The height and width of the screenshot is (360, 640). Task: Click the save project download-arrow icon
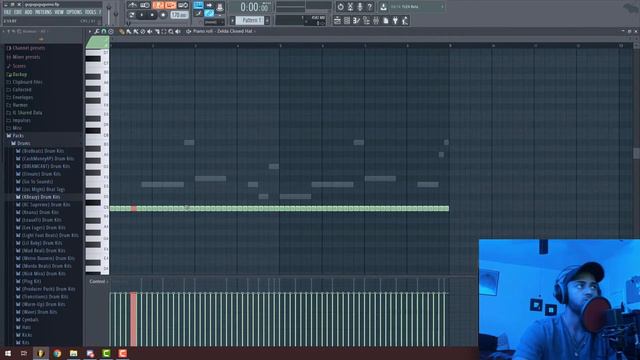[x=383, y=7]
